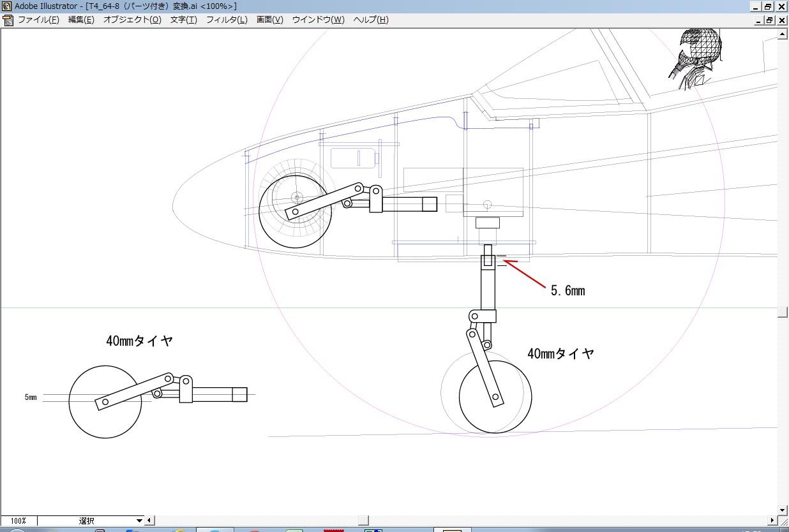789x532 pixels.
Task: Open the ヘルプ(H) menu
Action: (370, 20)
